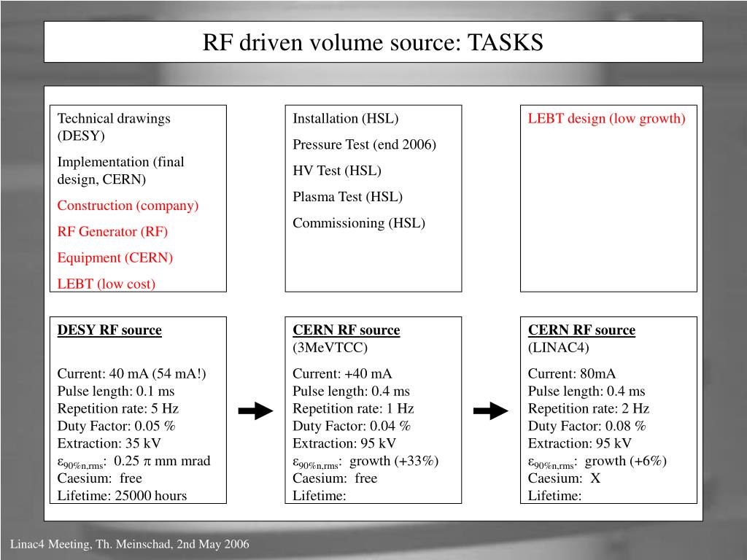
Task: Select 'Duty Factor: 0.08 %' line
Action: 587,426
